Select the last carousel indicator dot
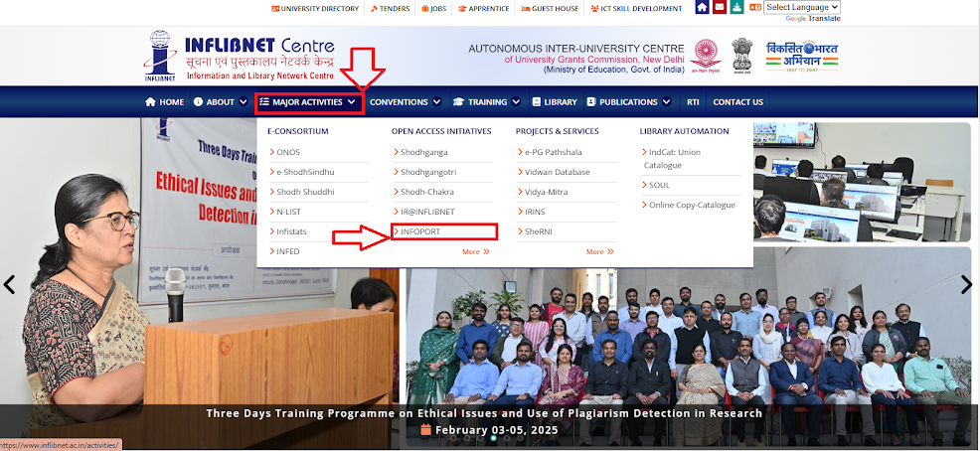 pos(520,438)
